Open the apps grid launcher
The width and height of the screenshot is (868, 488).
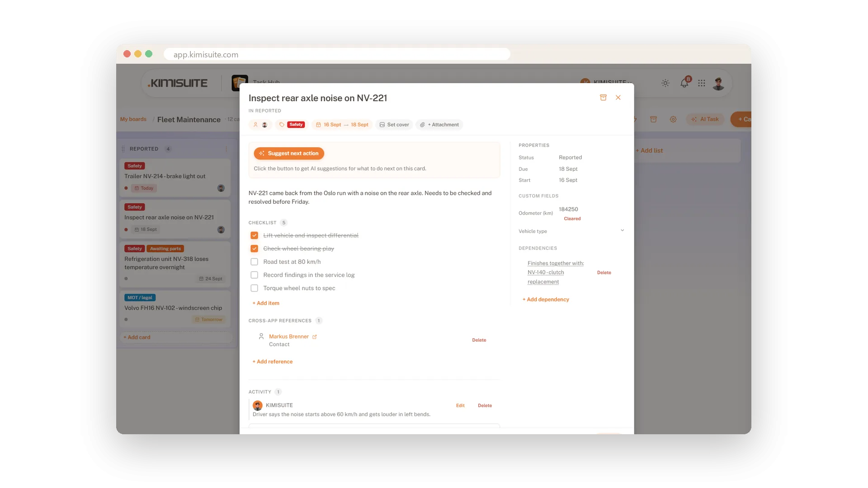[702, 83]
